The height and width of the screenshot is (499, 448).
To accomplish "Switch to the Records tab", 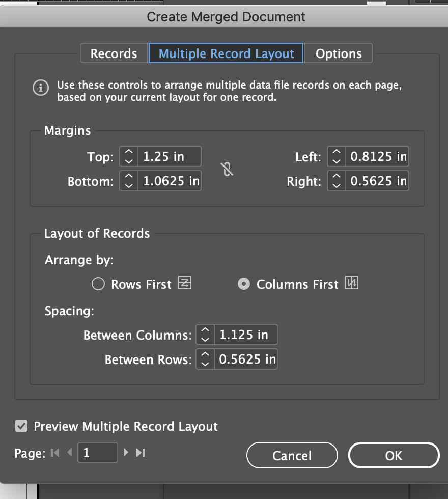I will tap(114, 53).
